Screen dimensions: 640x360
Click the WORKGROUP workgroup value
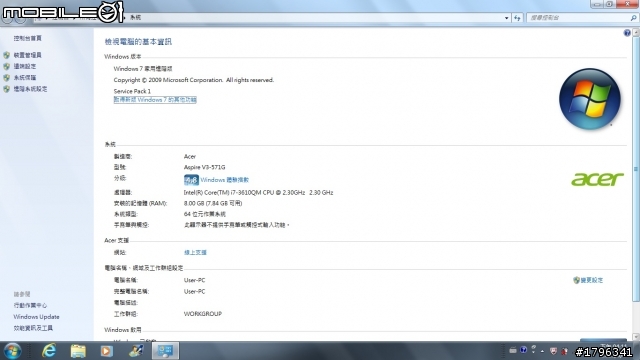203,314
